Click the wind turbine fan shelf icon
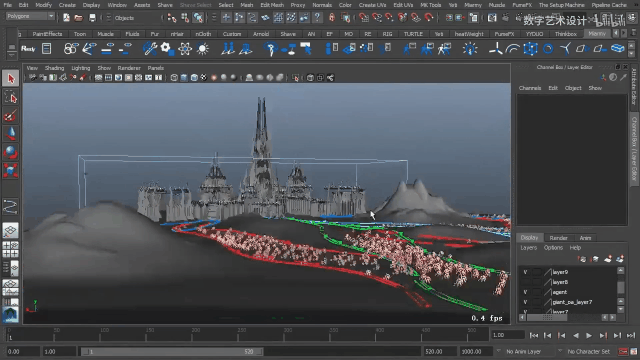Screen dimensions: 640x360 coord(496,49)
